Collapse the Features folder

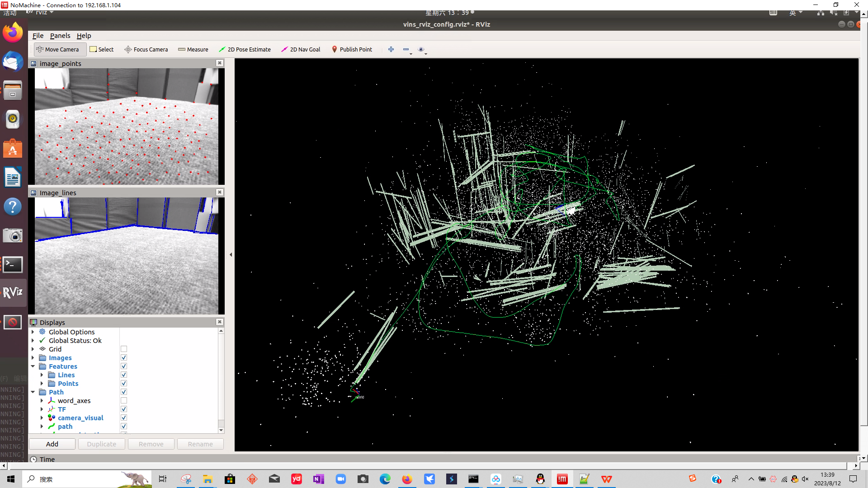pos(33,366)
